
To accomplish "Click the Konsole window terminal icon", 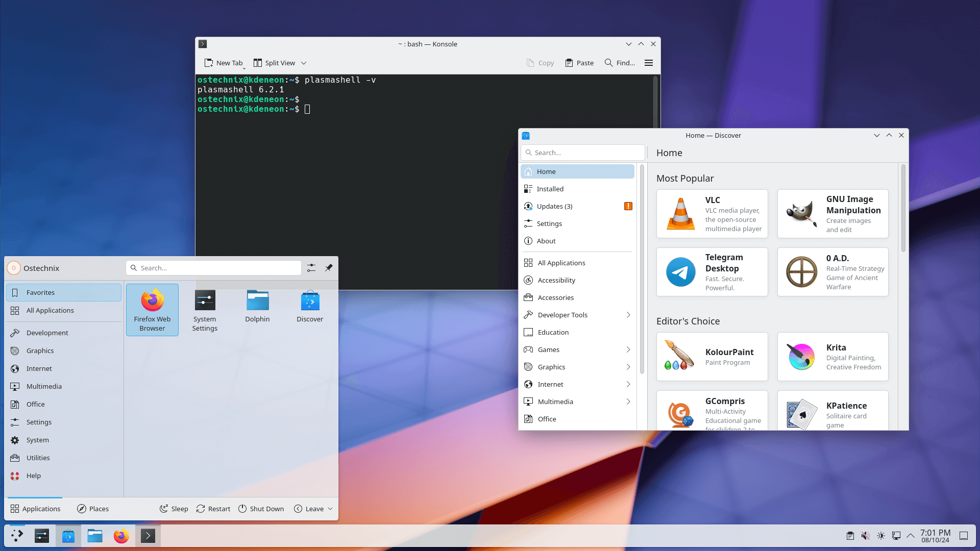I will pos(203,44).
